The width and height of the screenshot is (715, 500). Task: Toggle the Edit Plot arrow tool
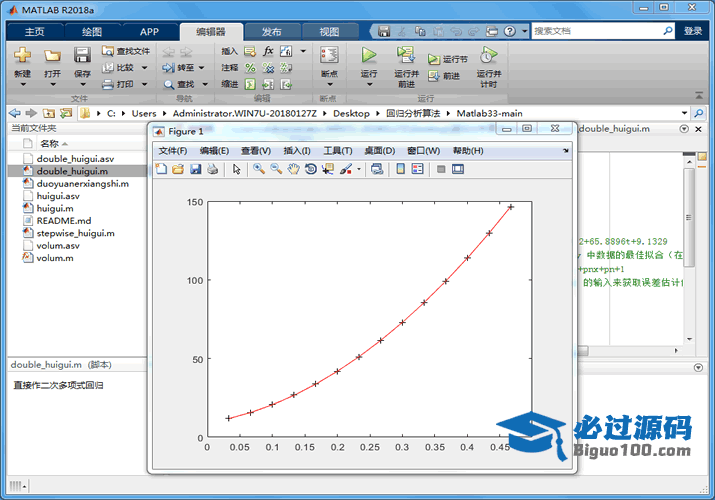(237, 169)
